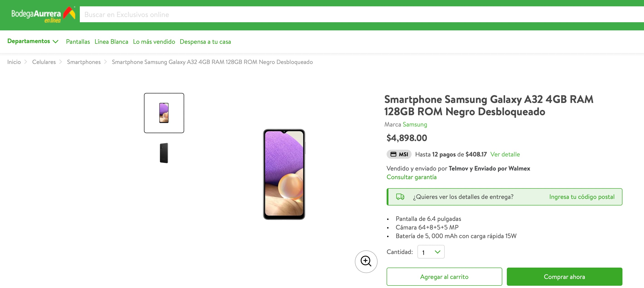This screenshot has width=644, height=288.
Task: Open the Pantallas menu item
Action: click(78, 42)
